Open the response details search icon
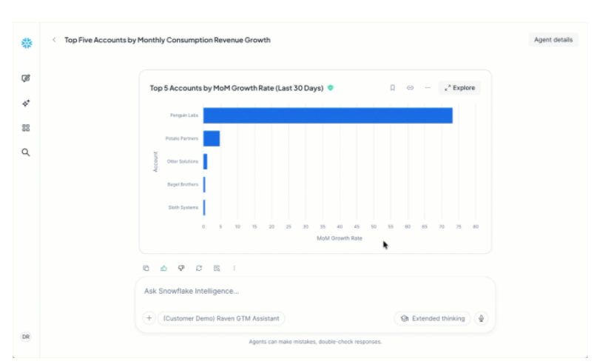 click(217, 268)
